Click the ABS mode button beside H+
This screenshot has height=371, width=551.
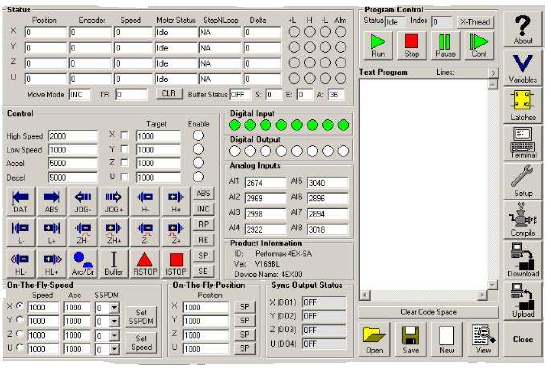(x=203, y=193)
